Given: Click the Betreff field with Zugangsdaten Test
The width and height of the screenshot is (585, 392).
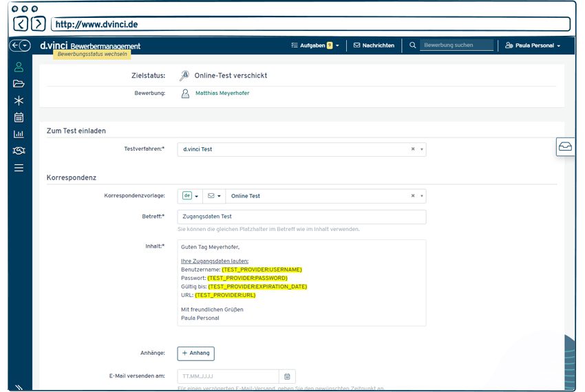Looking at the screenshot, I should (301, 217).
